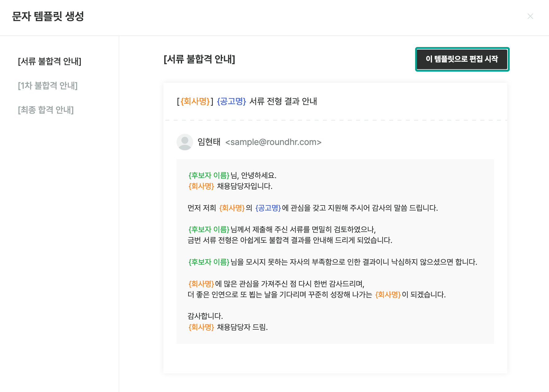Click 서류 전형 결과 안내 subject text
This screenshot has height=392, width=549.
point(283,101)
